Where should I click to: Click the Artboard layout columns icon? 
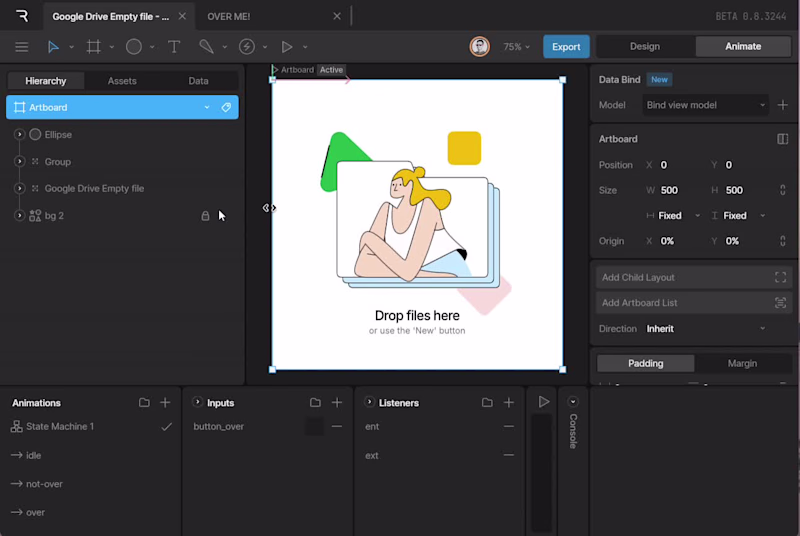coord(782,139)
